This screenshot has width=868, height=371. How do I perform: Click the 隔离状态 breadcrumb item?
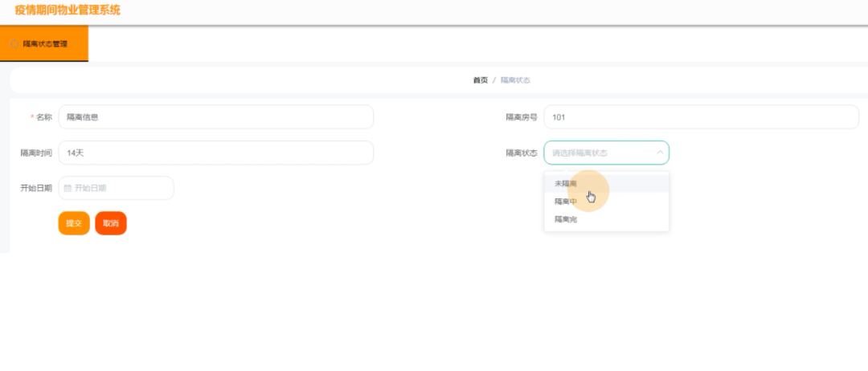[515, 80]
